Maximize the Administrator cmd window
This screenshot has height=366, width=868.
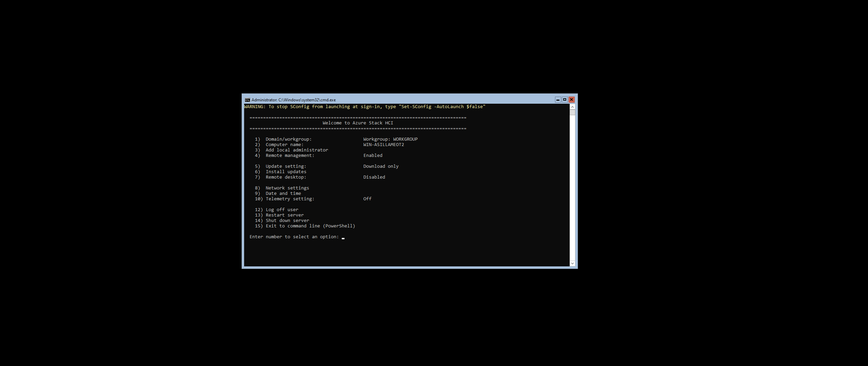tap(565, 100)
